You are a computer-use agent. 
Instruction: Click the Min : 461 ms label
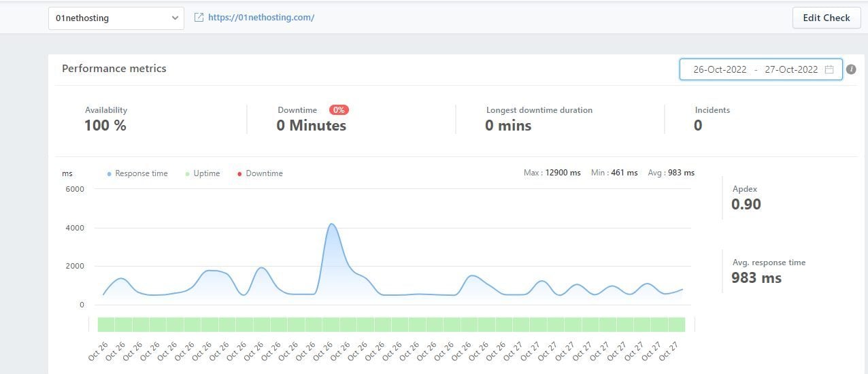pos(614,173)
